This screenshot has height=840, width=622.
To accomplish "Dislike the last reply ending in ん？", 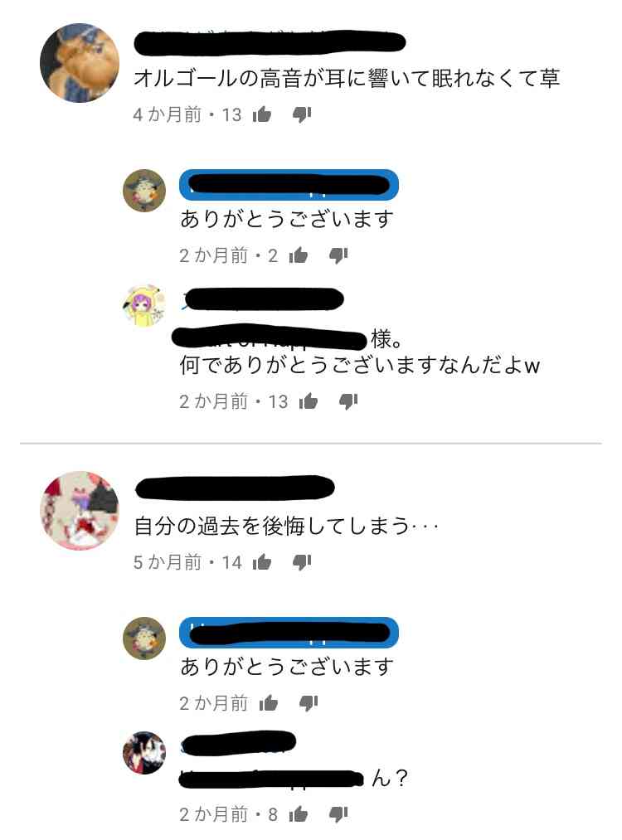I will [x=338, y=814].
